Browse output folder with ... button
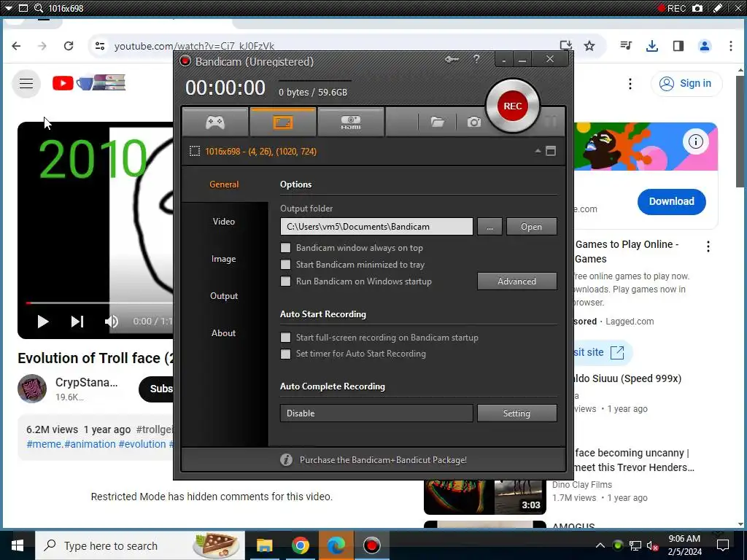The image size is (747, 560). pos(489,227)
